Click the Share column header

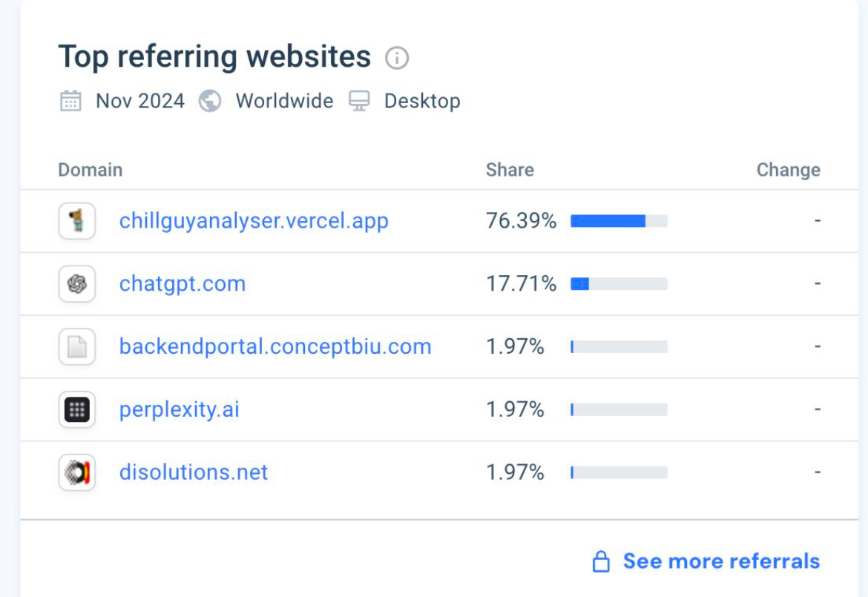[510, 170]
